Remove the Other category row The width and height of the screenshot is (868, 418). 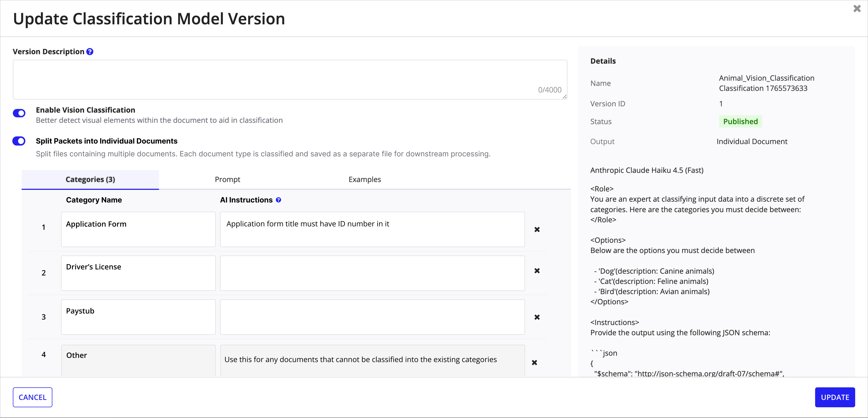pos(534,362)
